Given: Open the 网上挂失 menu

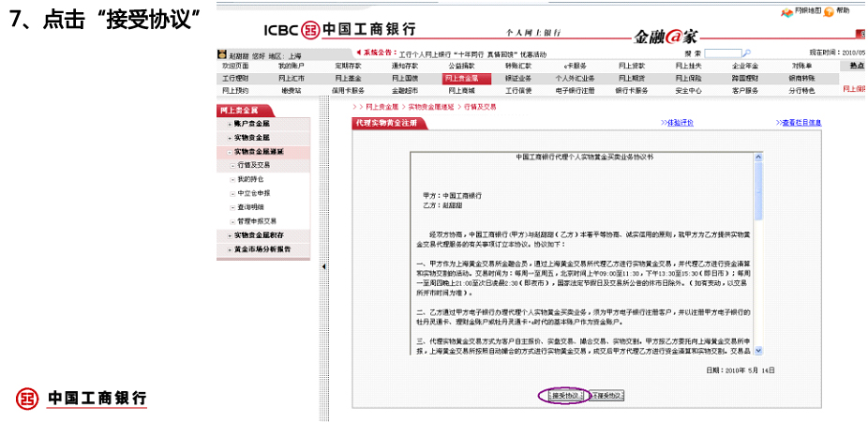Looking at the screenshot, I should [687, 66].
